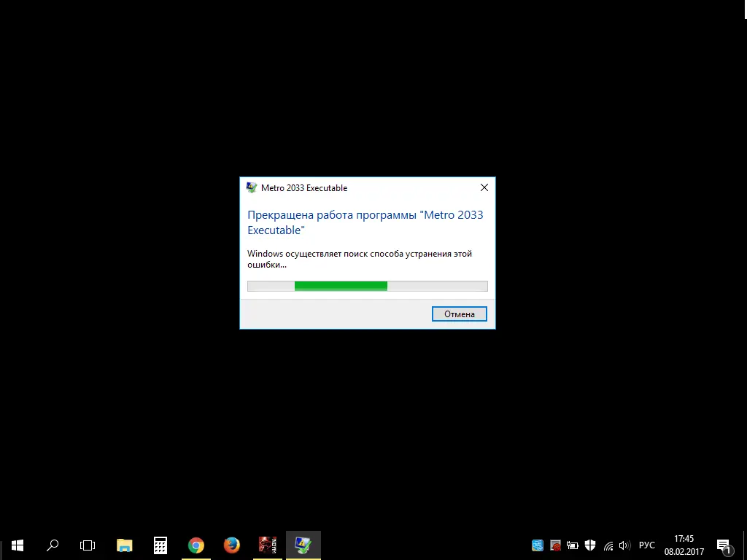Click the "Metro 2033 Executable" window title text
The height and width of the screenshot is (560, 747).
pyautogui.click(x=304, y=188)
